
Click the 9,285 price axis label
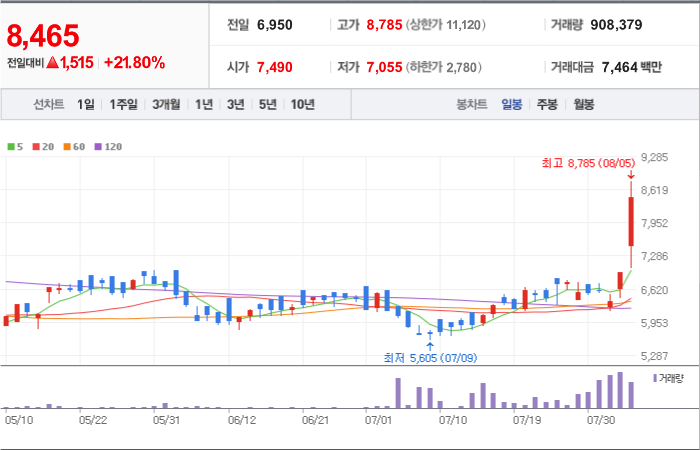[654, 158]
